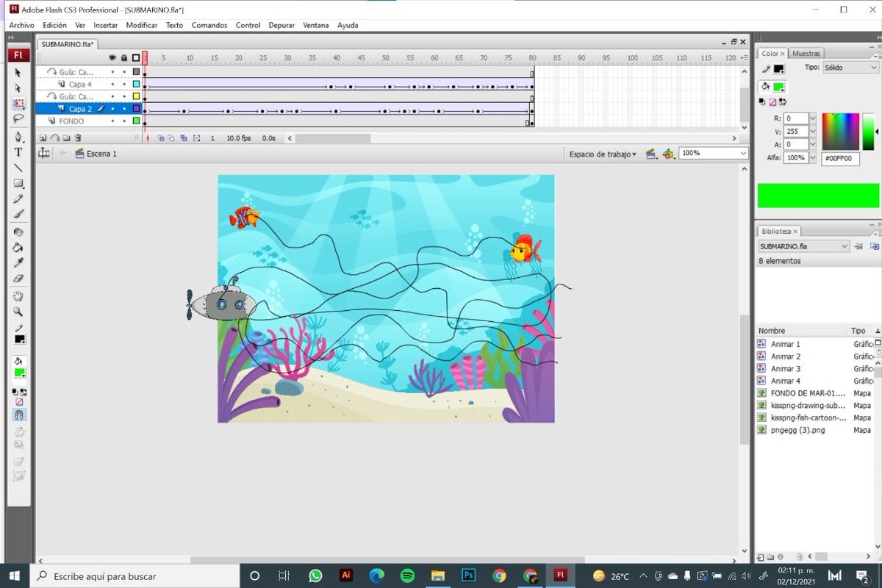
Task: Click Delete Layer trash icon
Action: [x=78, y=137]
